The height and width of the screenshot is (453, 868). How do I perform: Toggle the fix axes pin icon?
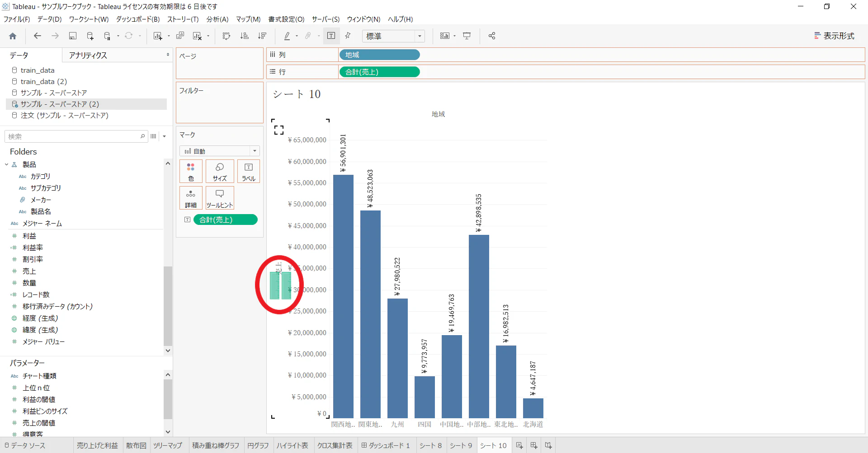(348, 36)
